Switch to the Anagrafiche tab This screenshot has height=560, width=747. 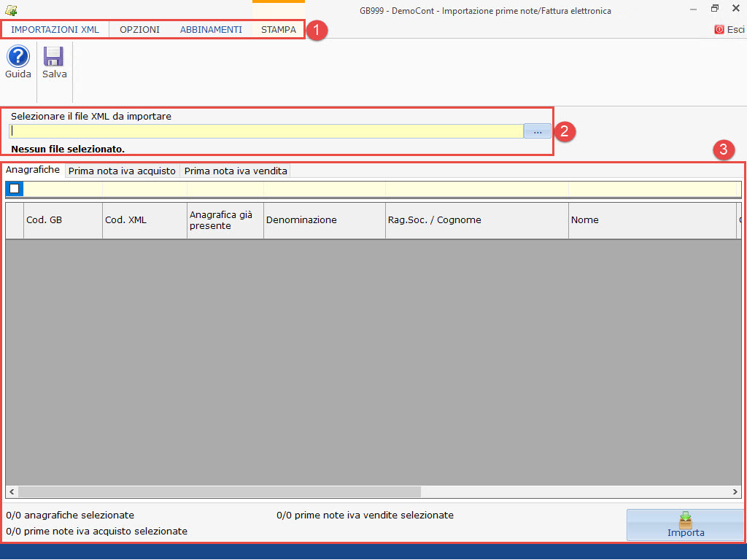[x=33, y=170]
